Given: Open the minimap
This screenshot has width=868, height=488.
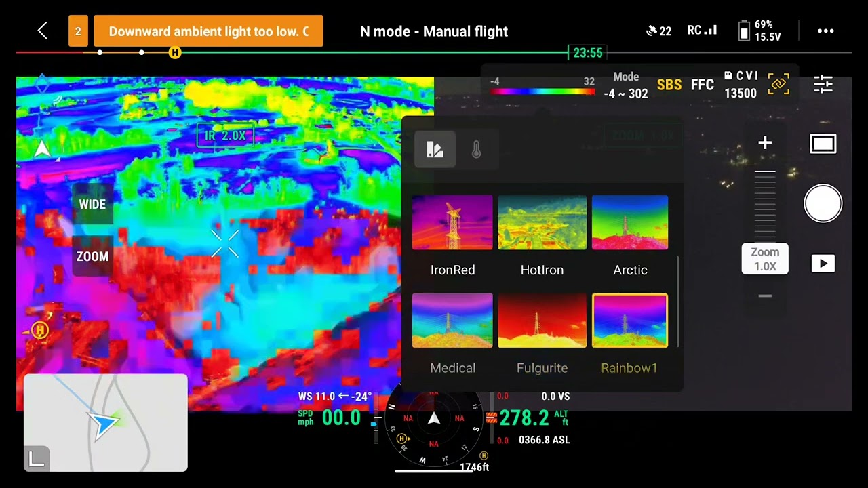Looking at the screenshot, I should point(106,422).
